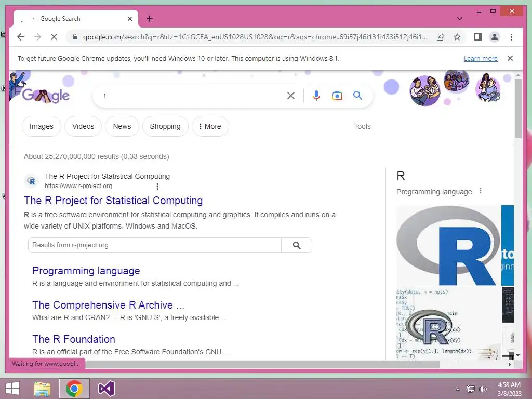Open the search Tools options
The height and width of the screenshot is (399, 532).
click(362, 126)
